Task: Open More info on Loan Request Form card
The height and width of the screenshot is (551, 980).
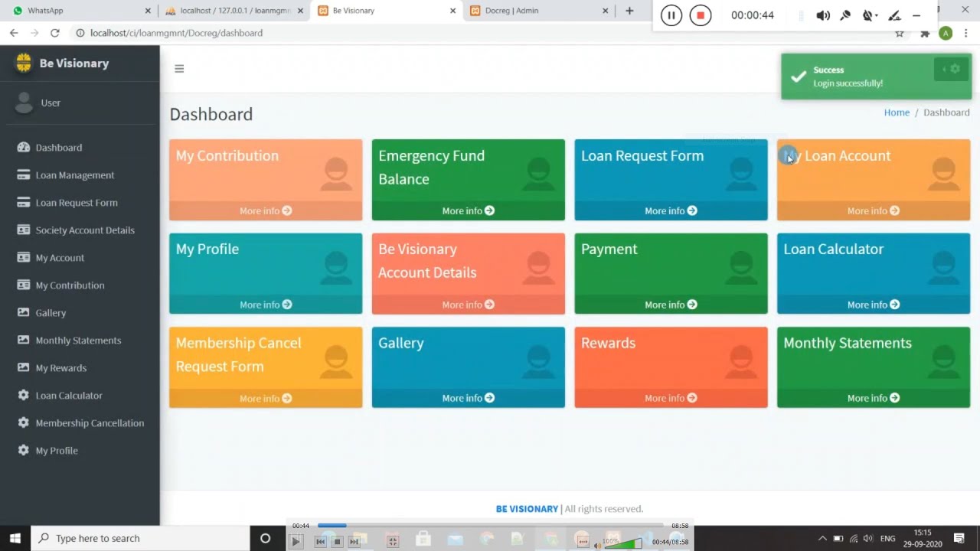Action: [x=671, y=210]
